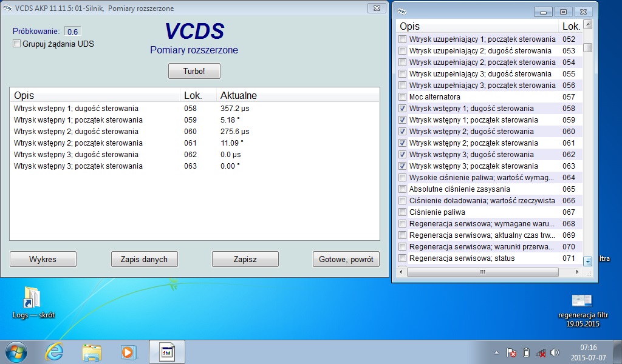Click the list's horizontal scroll left arrow
Viewport: 622px width, 364px height.
401,272
